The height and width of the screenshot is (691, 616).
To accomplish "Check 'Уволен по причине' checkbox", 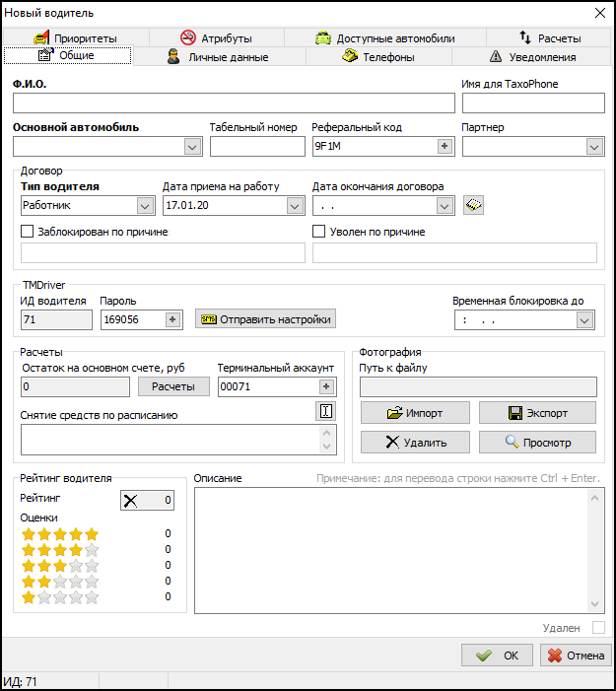I will [319, 232].
